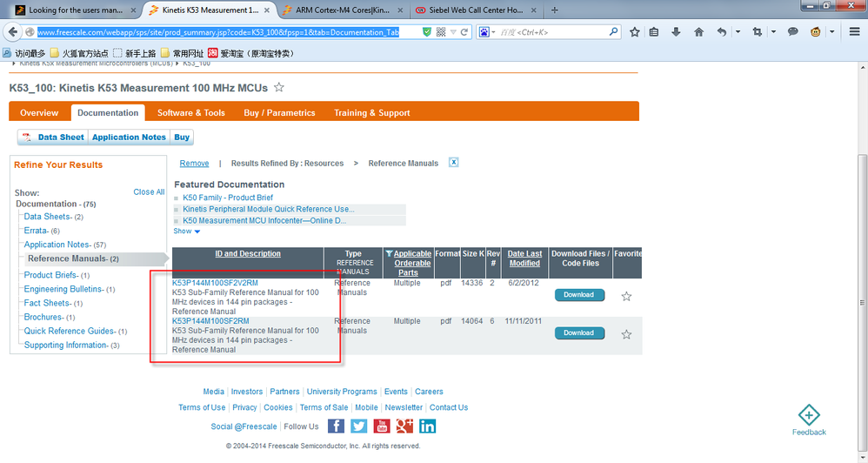Open K50 Measurement MCU Infocenter link

(264, 220)
